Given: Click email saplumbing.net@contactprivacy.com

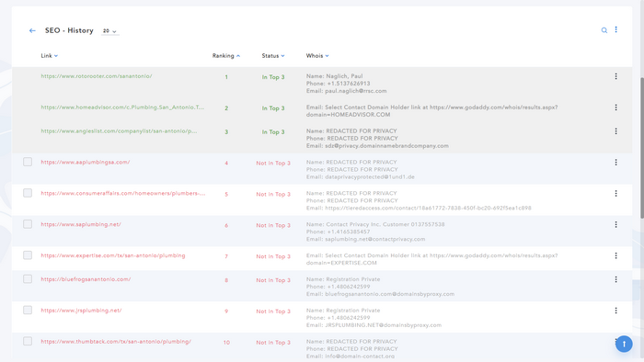Looking at the screenshot, I should [375, 240].
